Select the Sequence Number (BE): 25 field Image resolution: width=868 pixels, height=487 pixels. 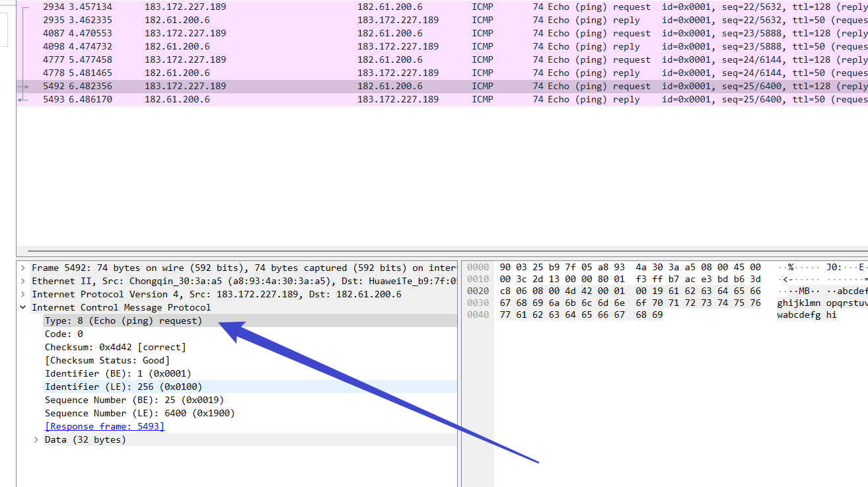(250, 400)
